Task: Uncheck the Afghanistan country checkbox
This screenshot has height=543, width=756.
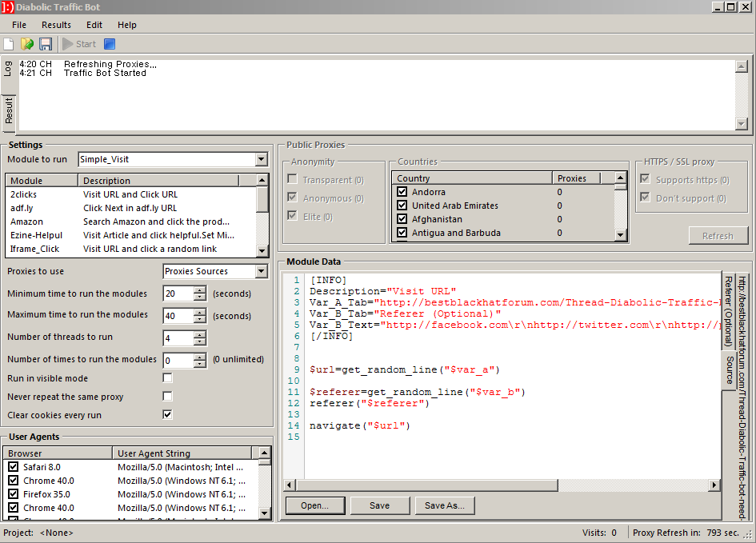Action: point(402,219)
